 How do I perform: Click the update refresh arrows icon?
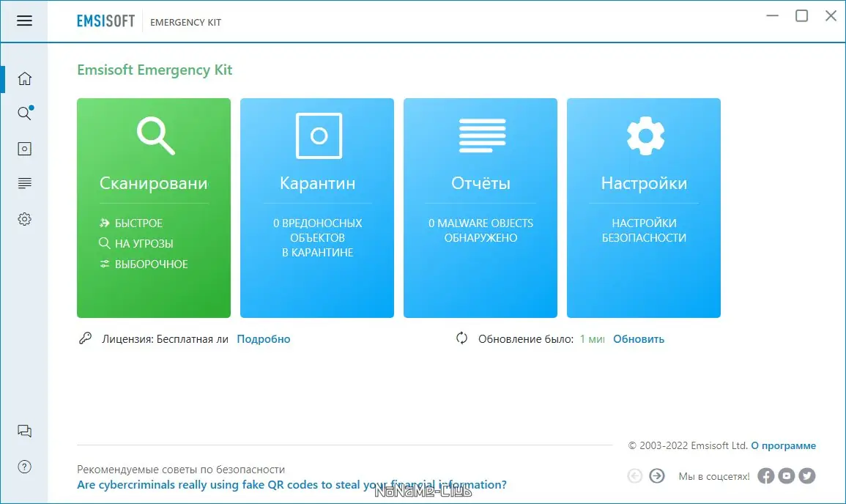click(462, 338)
